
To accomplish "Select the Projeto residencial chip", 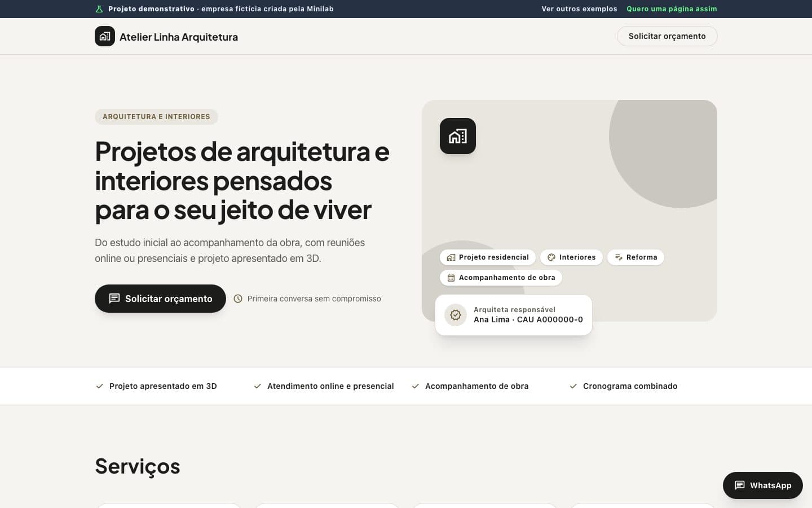I will click(488, 257).
